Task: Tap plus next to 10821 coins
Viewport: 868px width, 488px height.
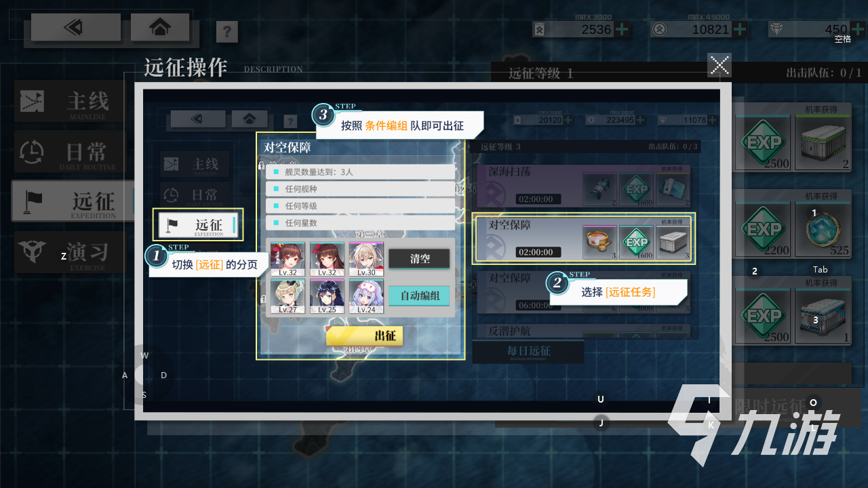Action: [x=740, y=29]
